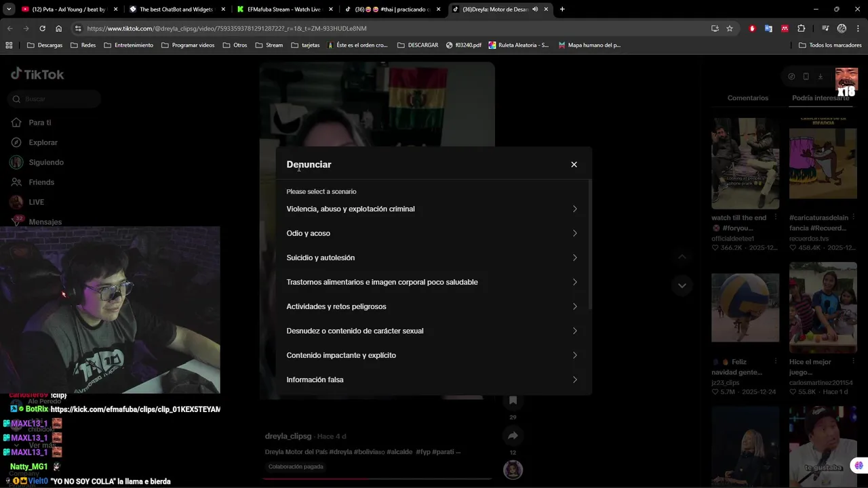This screenshot has width=868, height=488.
Task: Open the red M extension icon
Action: pos(785,28)
